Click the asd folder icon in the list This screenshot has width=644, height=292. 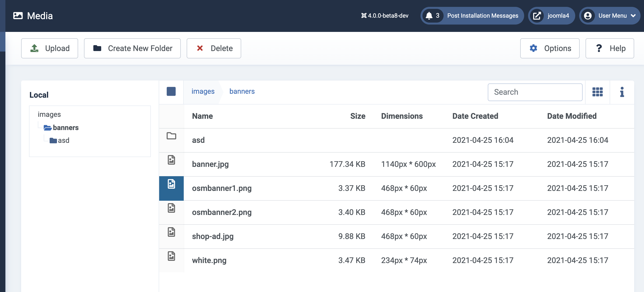pyautogui.click(x=171, y=136)
